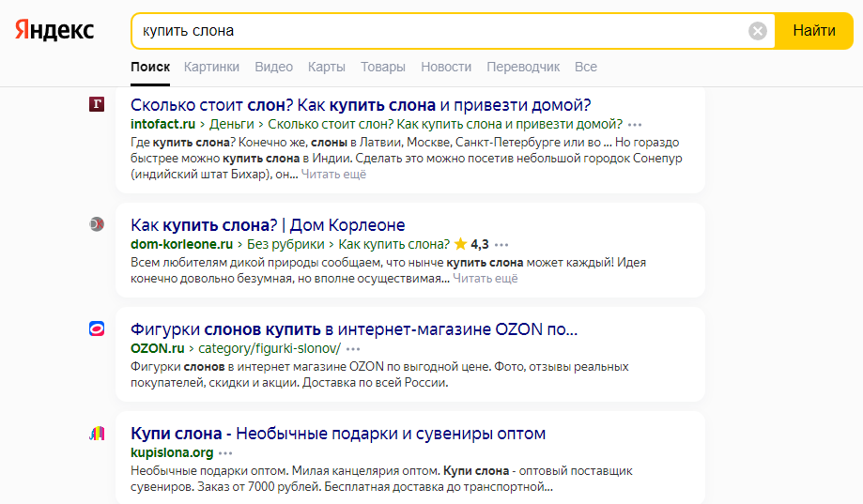Focus the search input field
Viewport: 863px width, 504px height.
[440, 31]
